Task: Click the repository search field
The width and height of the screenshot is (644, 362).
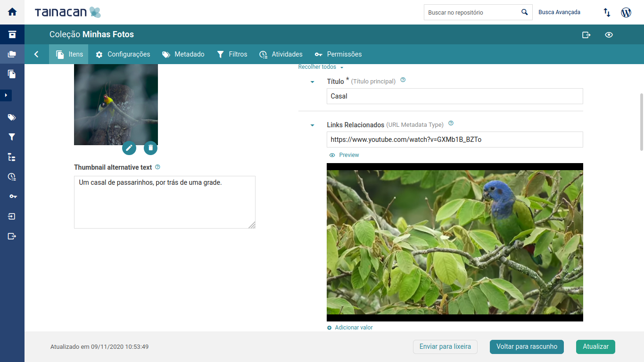Action: click(x=471, y=12)
